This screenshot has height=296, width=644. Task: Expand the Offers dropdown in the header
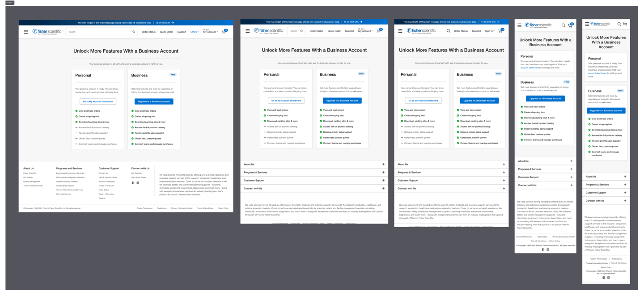coord(194,32)
